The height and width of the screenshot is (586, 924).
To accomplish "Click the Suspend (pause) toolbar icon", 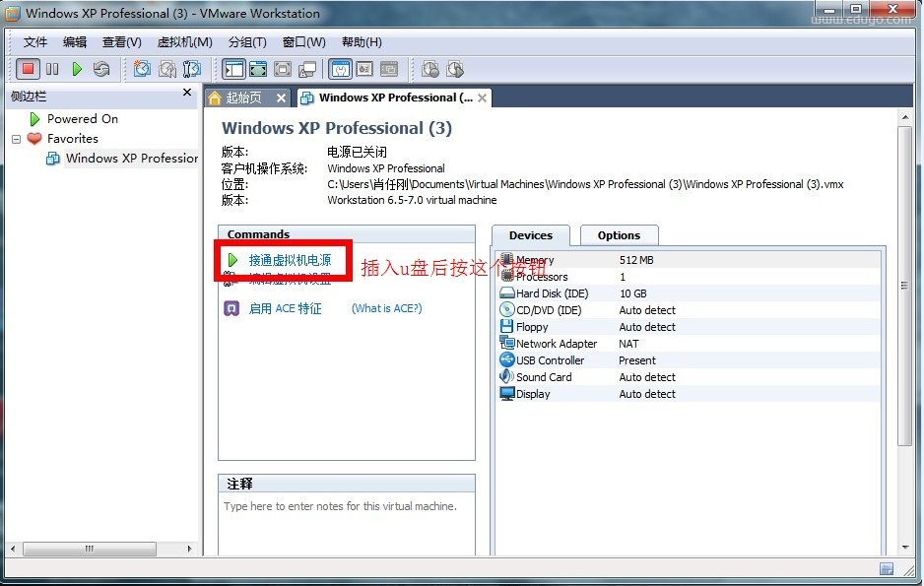I will click(52, 69).
